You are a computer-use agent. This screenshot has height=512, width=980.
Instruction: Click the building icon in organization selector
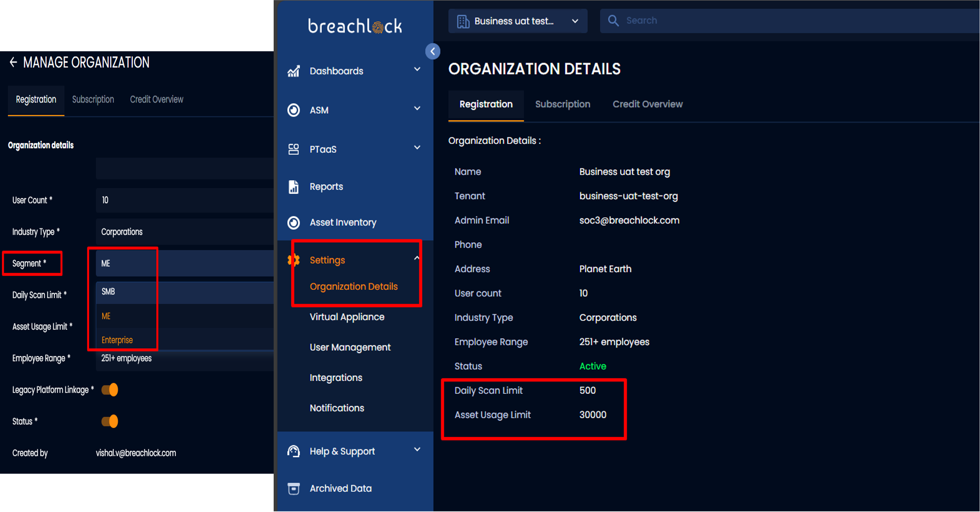tap(463, 21)
